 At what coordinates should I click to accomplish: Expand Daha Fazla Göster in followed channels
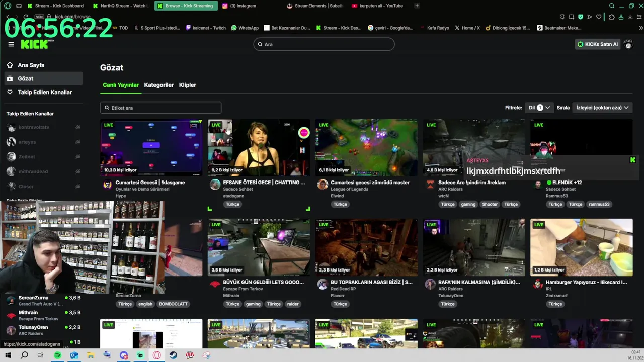click(x=24, y=200)
